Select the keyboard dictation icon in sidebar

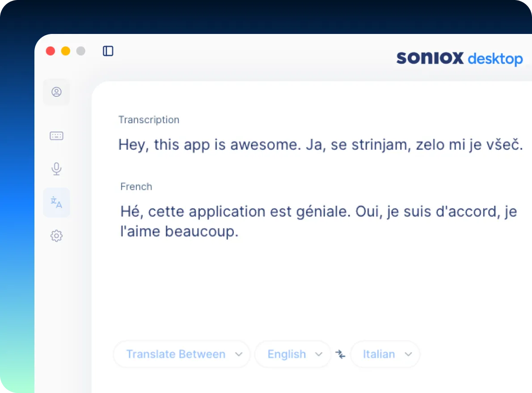click(x=56, y=136)
